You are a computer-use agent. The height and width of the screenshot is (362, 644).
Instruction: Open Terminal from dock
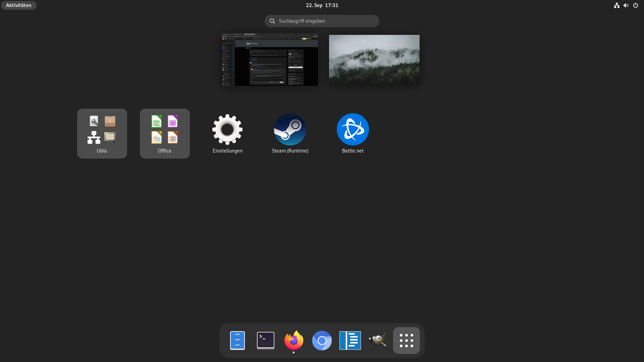point(265,340)
